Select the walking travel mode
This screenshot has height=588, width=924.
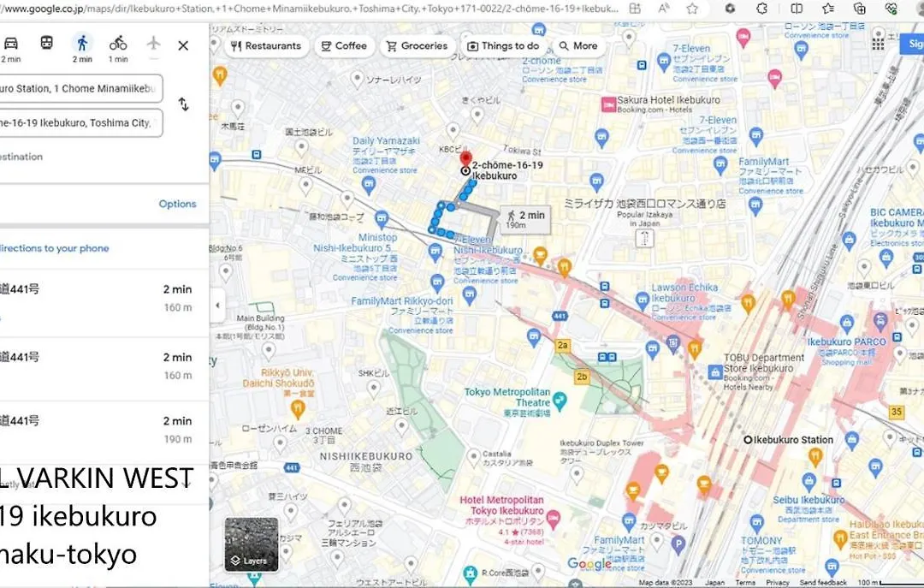[x=82, y=43]
